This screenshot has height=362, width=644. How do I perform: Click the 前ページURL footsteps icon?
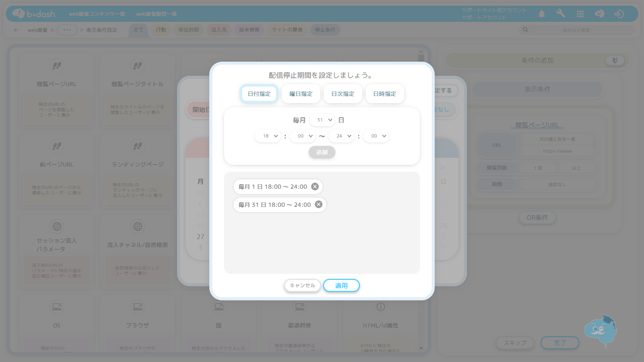[x=57, y=146]
